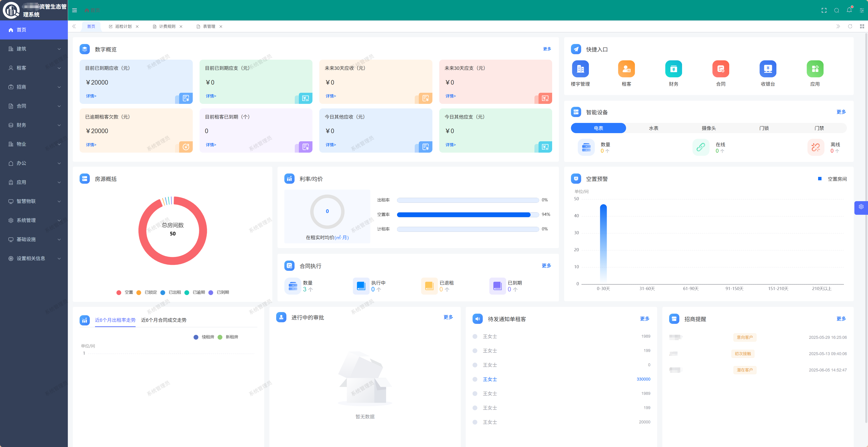Refresh the current tab with the reload icon

850,26
